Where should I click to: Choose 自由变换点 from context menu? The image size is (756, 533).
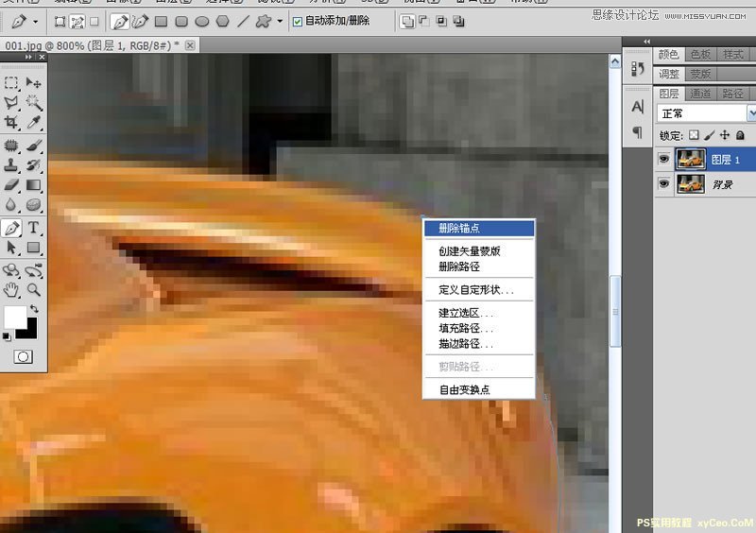[x=479, y=389]
